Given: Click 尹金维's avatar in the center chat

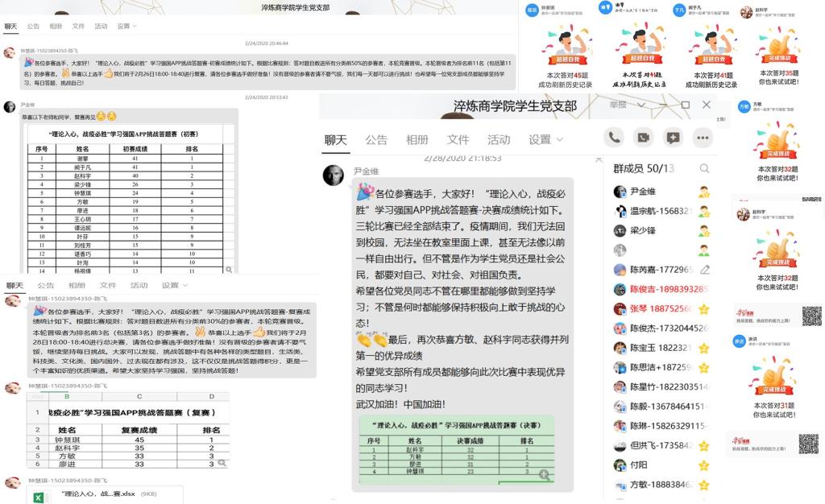Looking at the screenshot, I should (x=334, y=174).
